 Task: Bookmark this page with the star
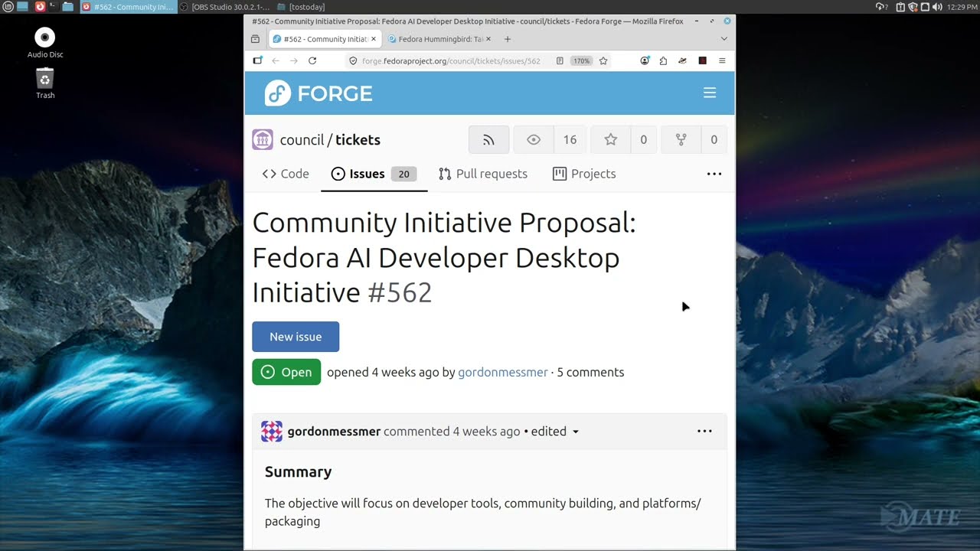click(603, 60)
